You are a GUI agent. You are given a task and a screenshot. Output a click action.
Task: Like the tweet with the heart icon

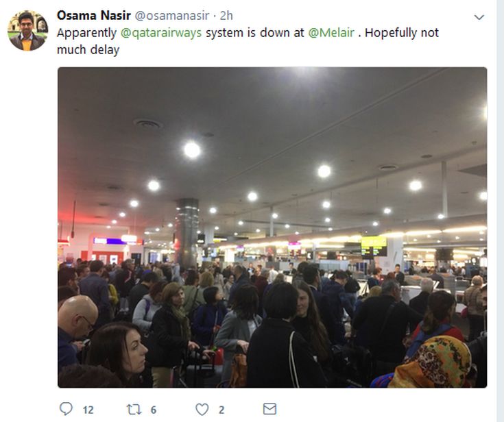click(x=202, y=410)
